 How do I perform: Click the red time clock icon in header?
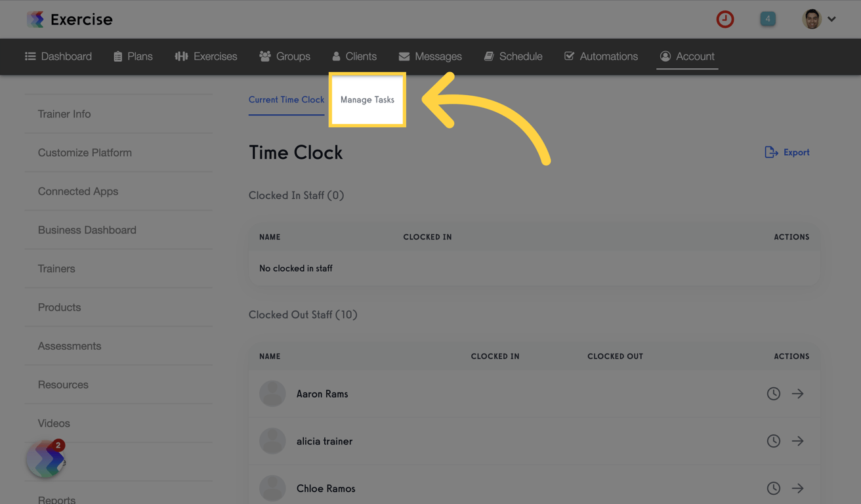coord(725,19)
